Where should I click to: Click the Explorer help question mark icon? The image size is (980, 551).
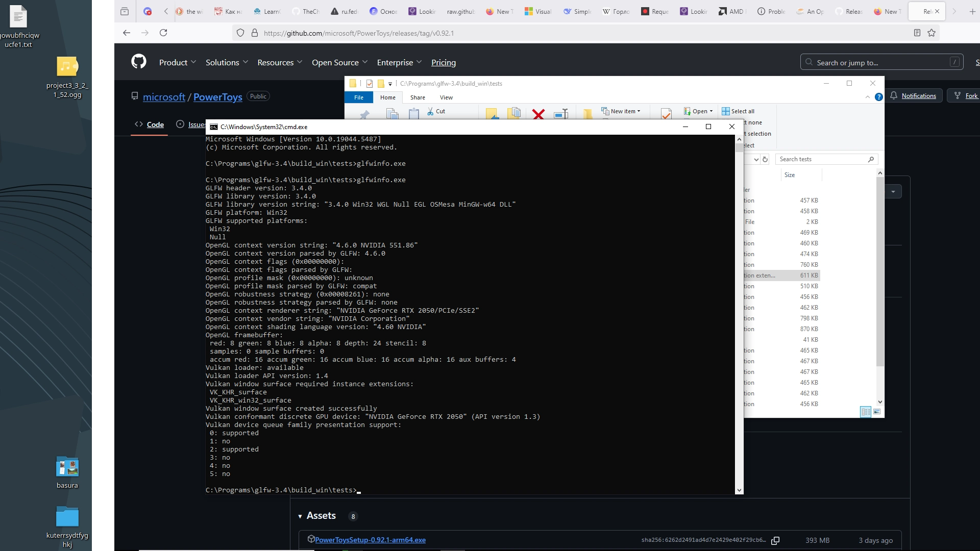878,97
